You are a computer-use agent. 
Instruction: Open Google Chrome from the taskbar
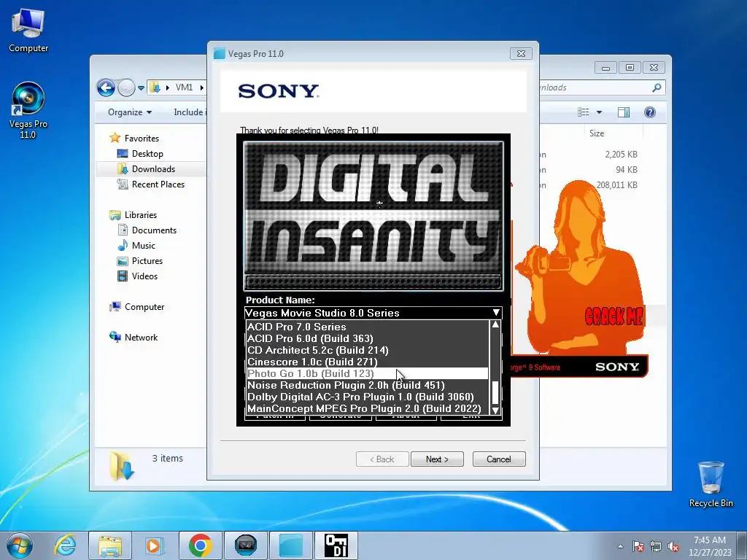pyautogui.click(x=200, y=545)
